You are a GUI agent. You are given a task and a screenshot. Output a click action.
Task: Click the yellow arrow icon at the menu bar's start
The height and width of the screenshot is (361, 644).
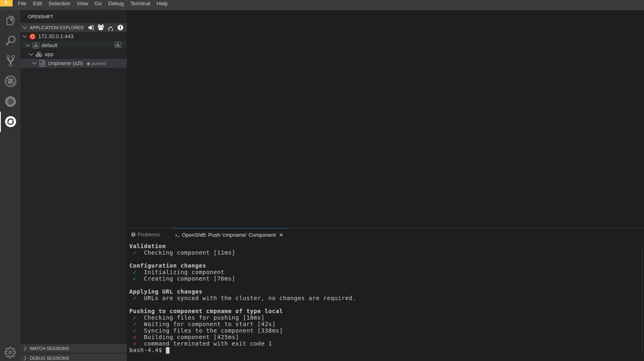(x=6, y=3)
